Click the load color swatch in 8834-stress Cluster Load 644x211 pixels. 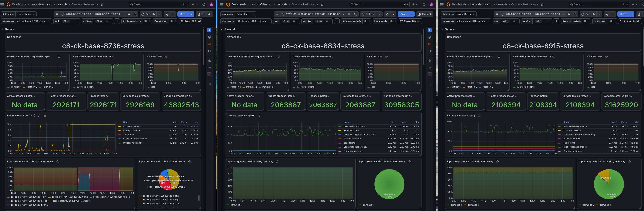point(369,87)
